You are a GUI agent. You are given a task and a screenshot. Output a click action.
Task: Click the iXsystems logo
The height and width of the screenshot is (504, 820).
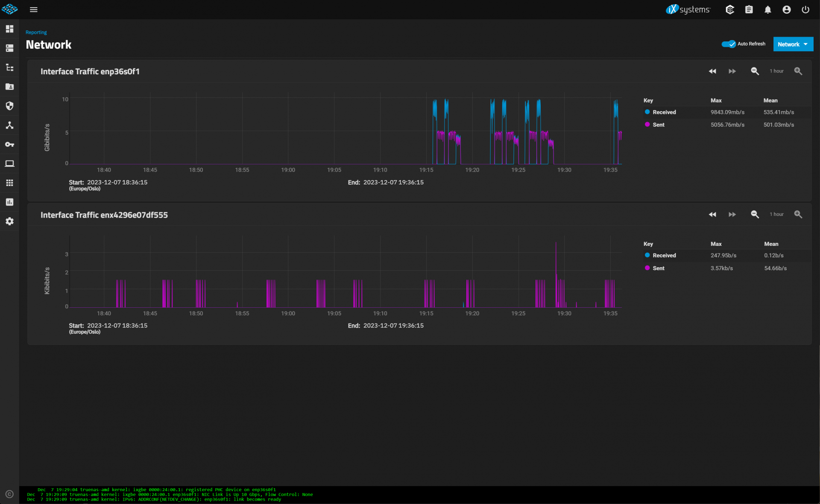point(688,9)
